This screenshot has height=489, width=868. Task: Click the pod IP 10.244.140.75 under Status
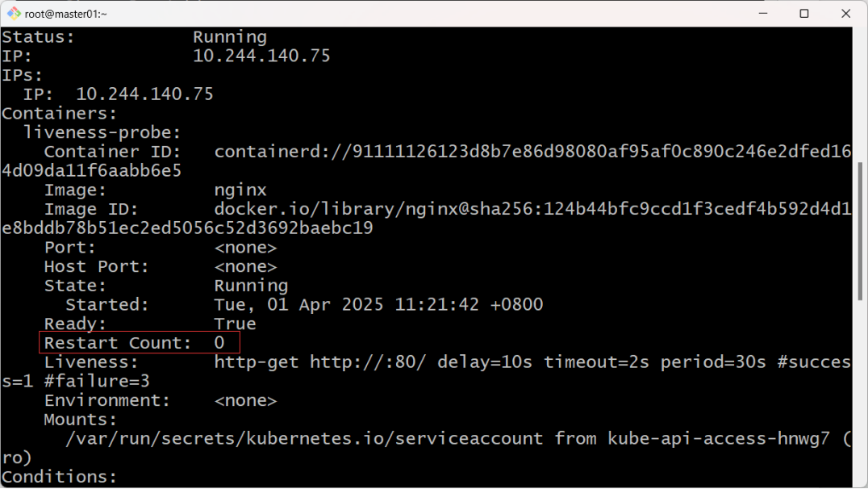coord(261,56)
